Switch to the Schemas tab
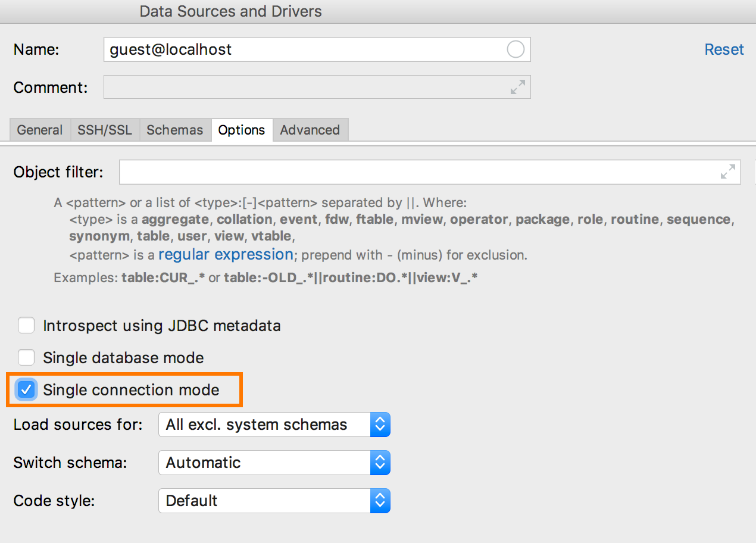756x543 pixels. [175, 130]
